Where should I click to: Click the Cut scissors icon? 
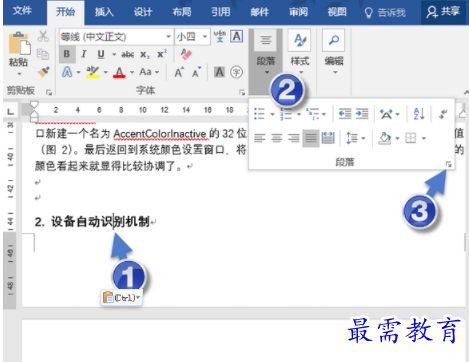43,36
